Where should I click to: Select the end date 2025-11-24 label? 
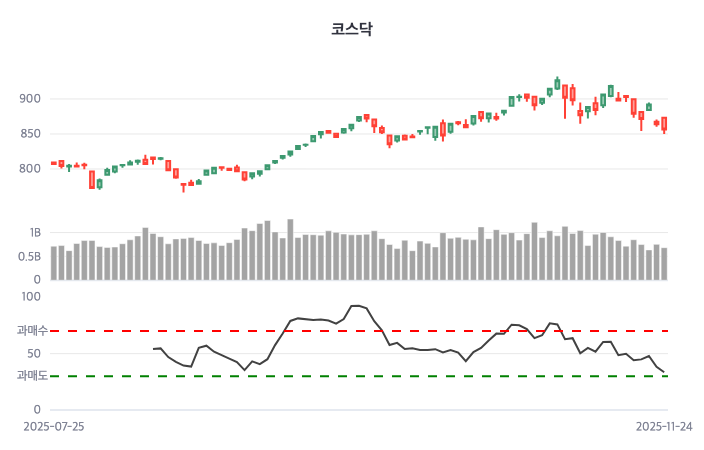[664, 426]
